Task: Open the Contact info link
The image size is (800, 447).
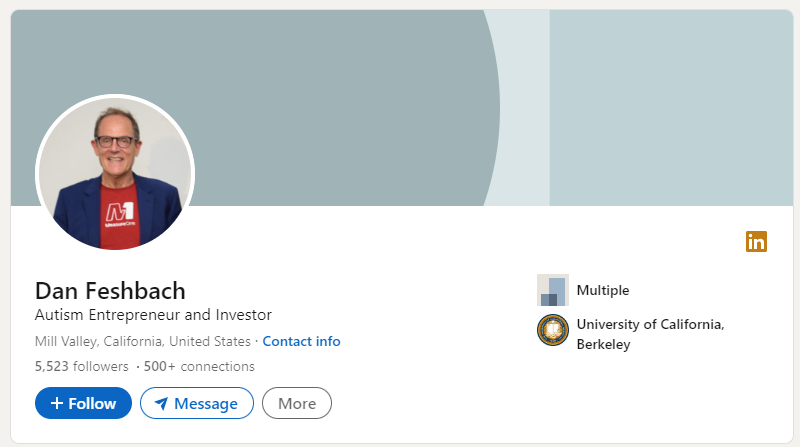Action: click(x=302, y=341)
